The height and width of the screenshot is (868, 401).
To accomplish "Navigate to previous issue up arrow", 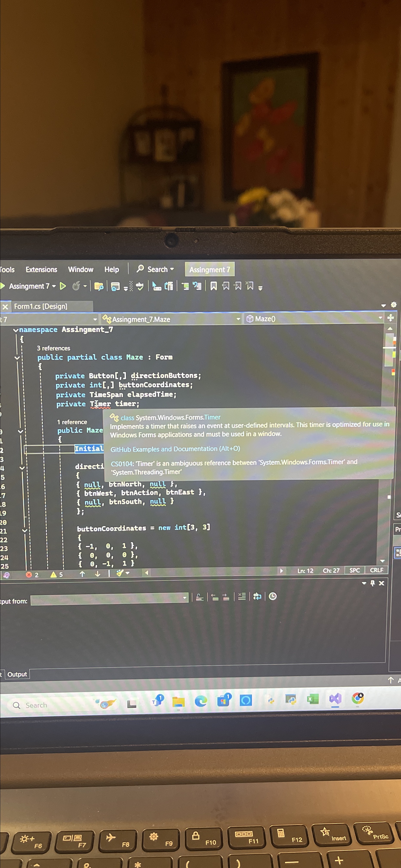I will pyautogui.click(x=82, y=574).
